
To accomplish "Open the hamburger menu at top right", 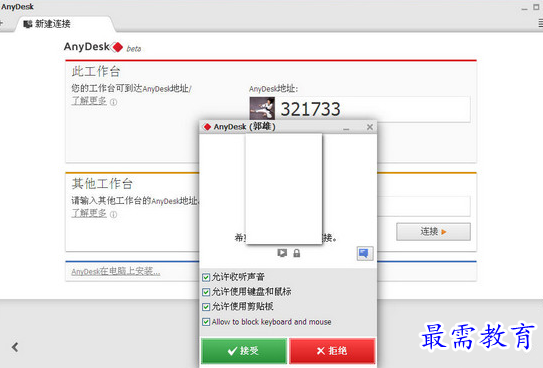I will pyautogui.click(x=540, y=23).
